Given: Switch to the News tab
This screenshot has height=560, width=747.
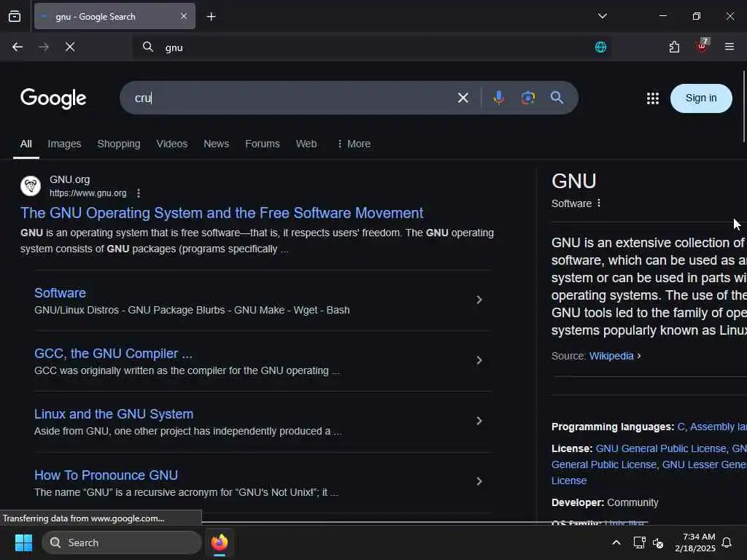Looking at the screenshot, I should coord(216,144).
